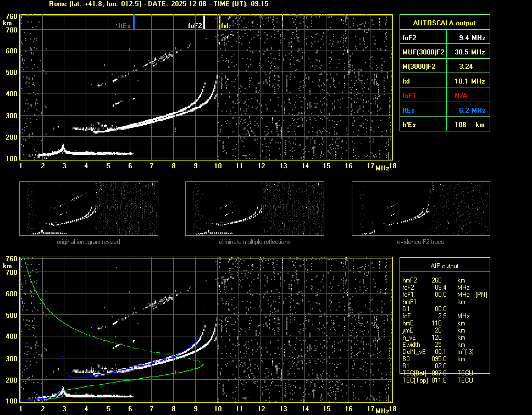Open the eliminate multiple reflections thumbnail

[x=254, y=209]
